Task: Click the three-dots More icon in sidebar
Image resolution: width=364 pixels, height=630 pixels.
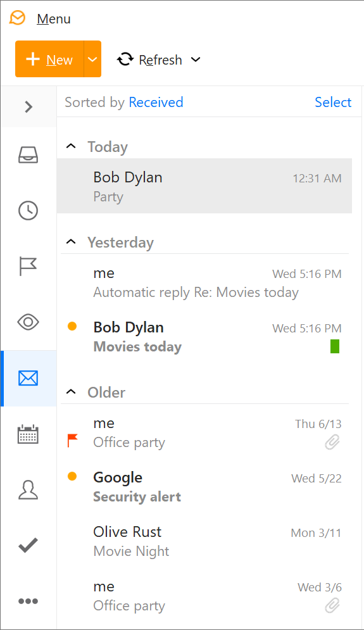Action: (x=28, y=601)
